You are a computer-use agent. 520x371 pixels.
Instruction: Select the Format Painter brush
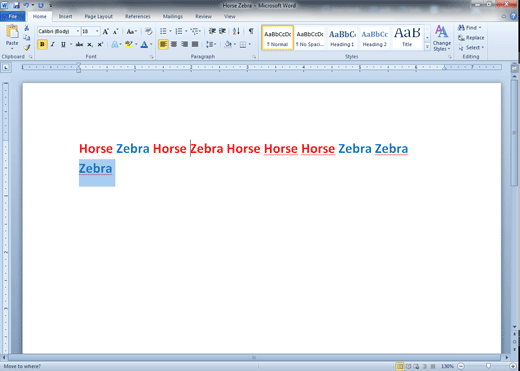pos(27,47)
